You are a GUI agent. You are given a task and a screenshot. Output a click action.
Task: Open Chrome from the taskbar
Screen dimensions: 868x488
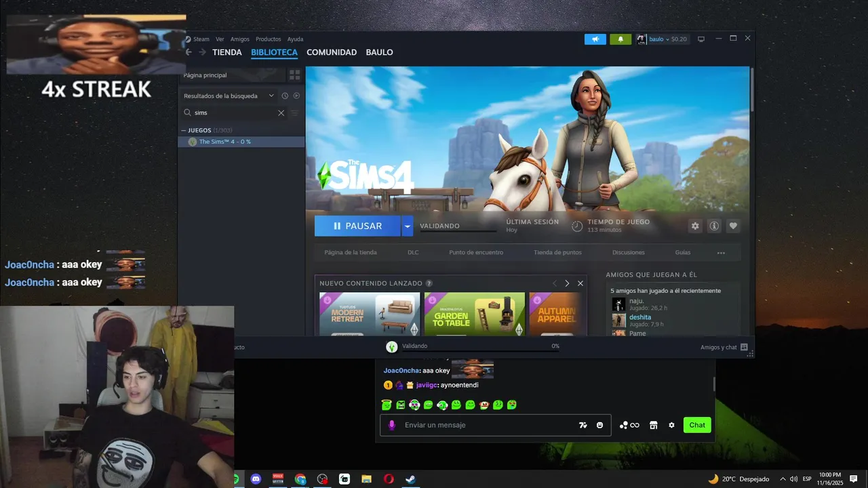coord(300,479)
